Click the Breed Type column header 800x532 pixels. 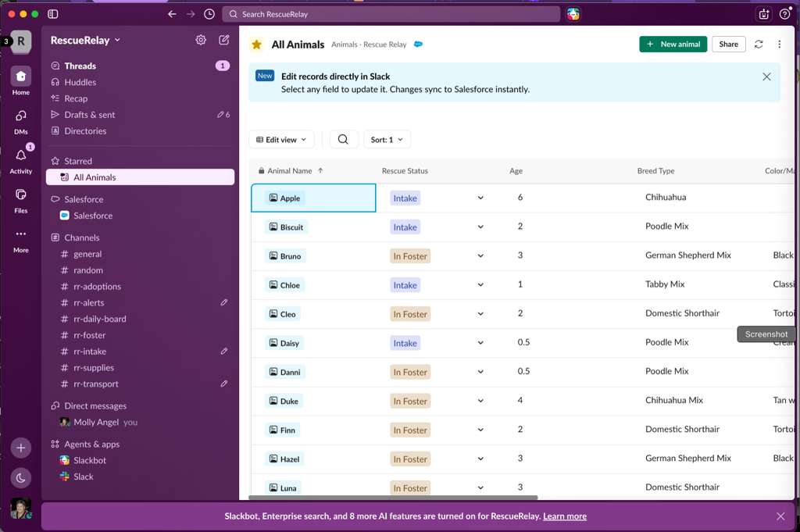tap(655, 171)
